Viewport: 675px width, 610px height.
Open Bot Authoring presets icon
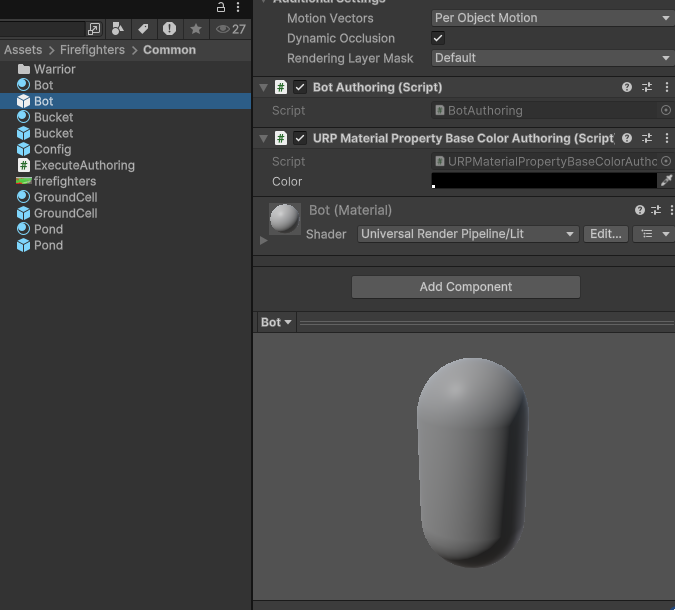[x=647, y=87]
